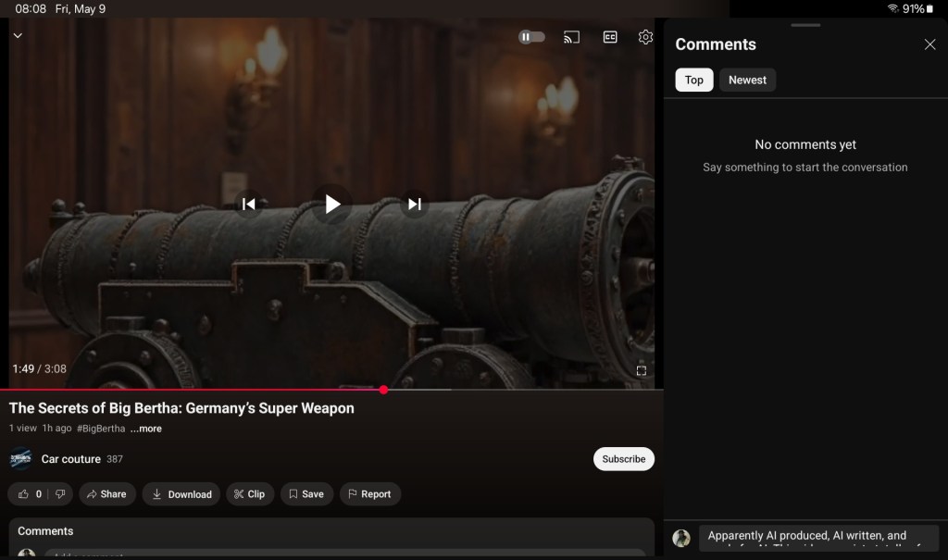Image resolution: width=948 pixels, height=560 pixels.
Task: Like the video with thumbs up
Action: tap(25, 494)
